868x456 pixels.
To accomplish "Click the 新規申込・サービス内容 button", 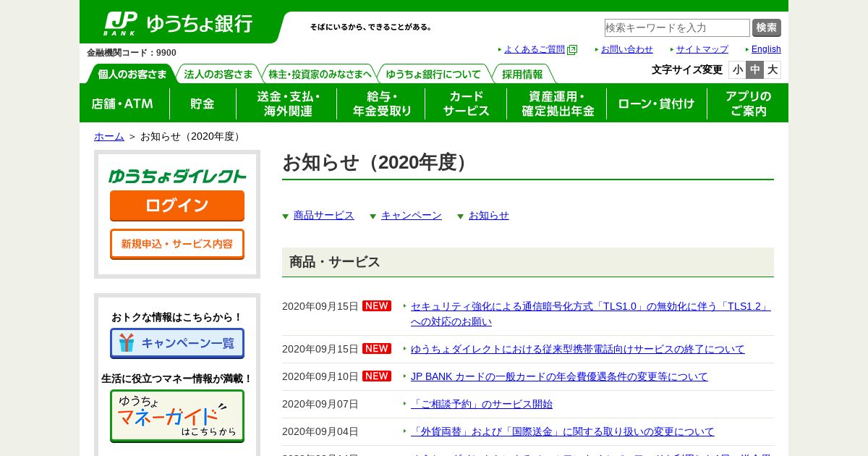I will click(177, 244).
